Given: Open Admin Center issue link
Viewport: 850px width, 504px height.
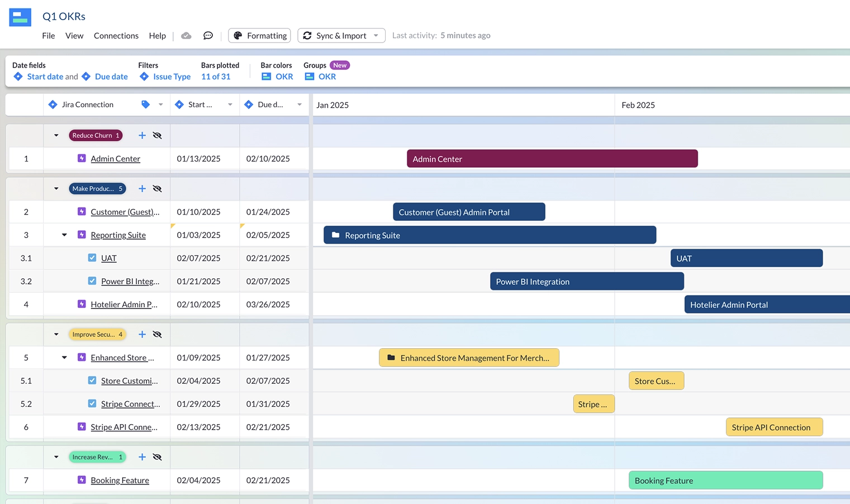Looking at the screenshot, I should [x=115, y=159].
